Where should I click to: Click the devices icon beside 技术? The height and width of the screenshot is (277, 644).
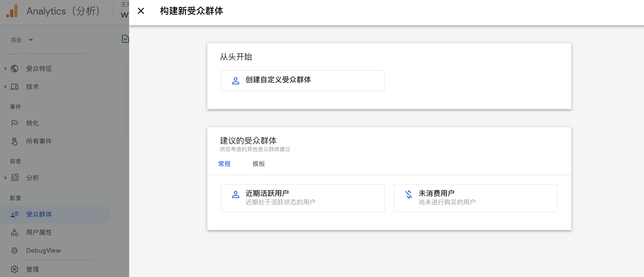14,87
